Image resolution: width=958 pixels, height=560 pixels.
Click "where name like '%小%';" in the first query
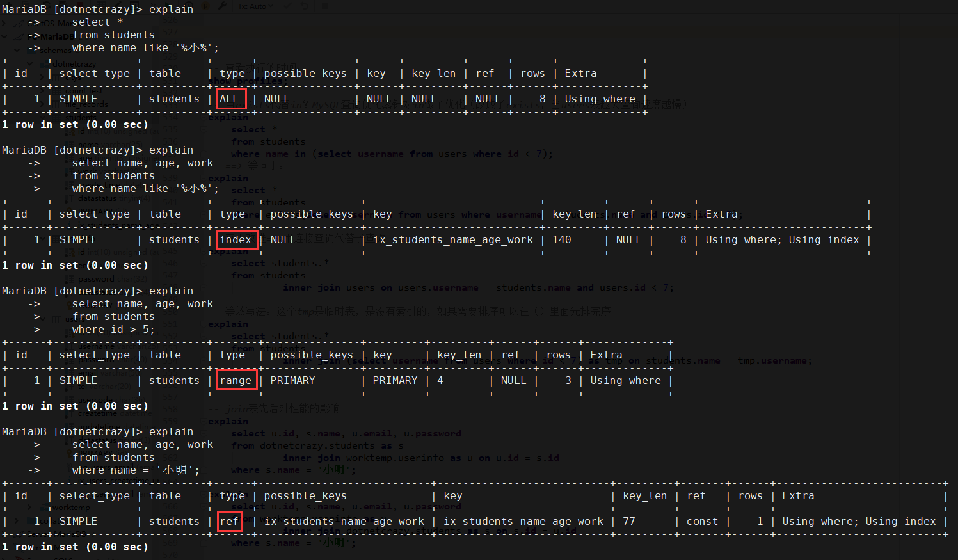(145, 48)
